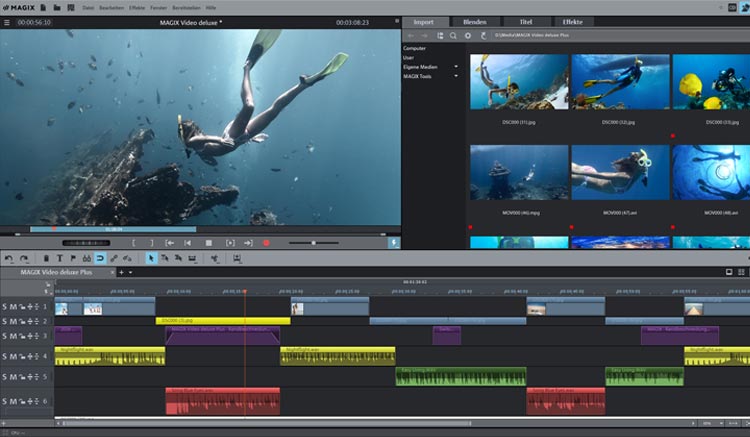Screen dimensions: 750x437
Task: Solo track 5 with S
Action: coord(5,377)
